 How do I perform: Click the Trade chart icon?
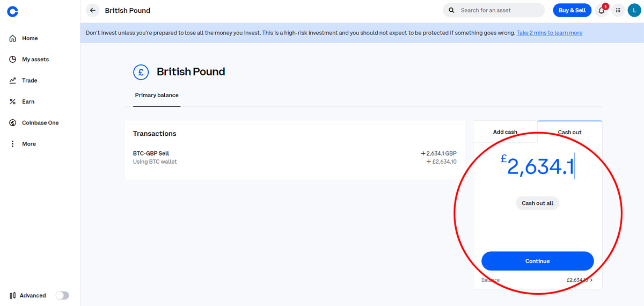[13, 81]
